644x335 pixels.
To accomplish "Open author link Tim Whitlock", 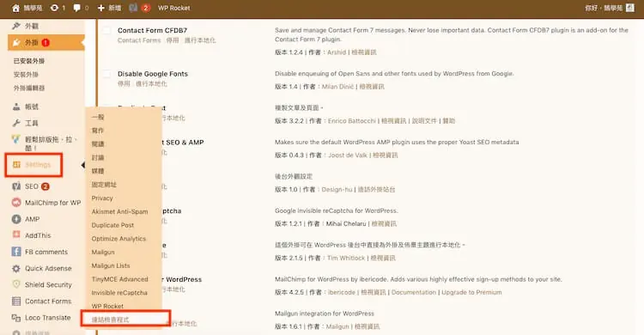I will coord(346,259).
